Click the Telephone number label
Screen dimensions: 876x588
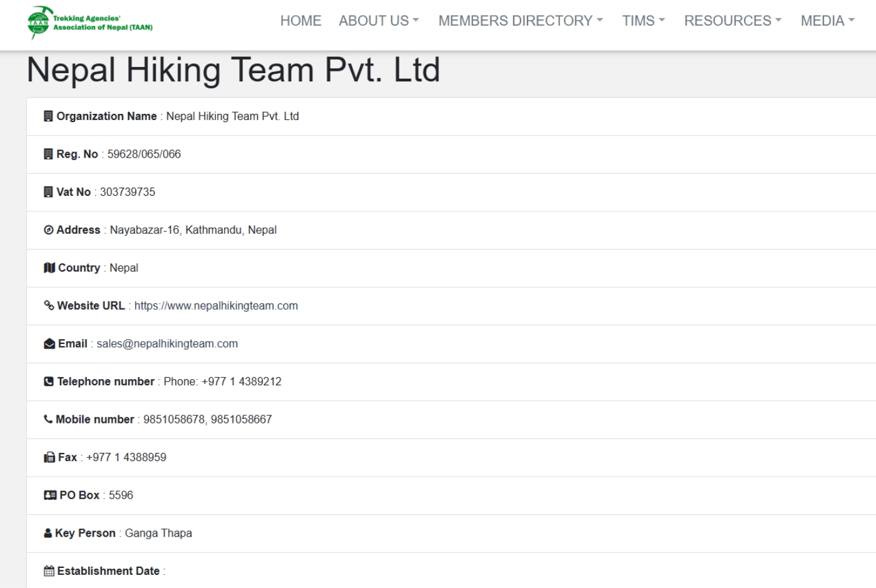[x=106, y=382]
